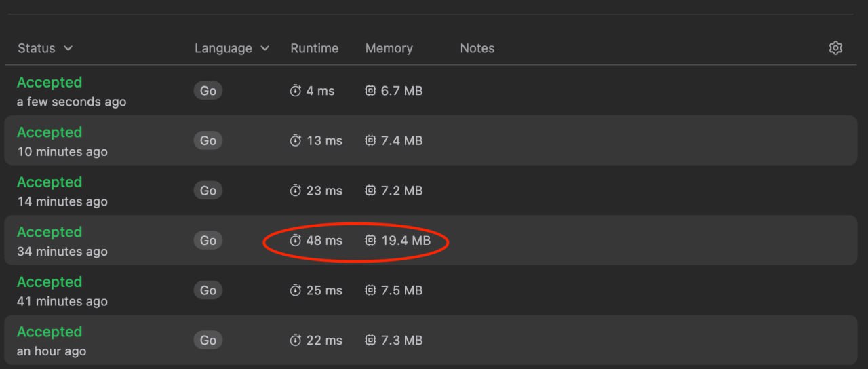
Task: Click the stopwatch icon beside 22 ms
Action: 295,340
